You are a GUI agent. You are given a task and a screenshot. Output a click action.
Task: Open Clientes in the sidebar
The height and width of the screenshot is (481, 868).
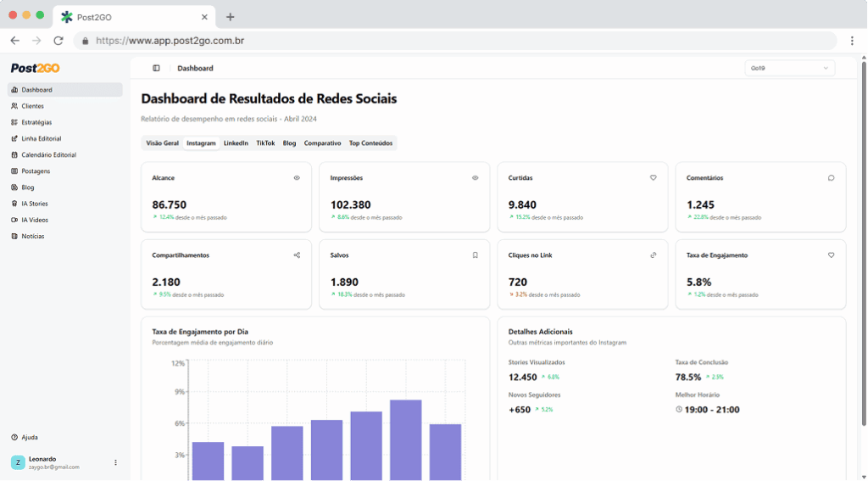(64, 106)
